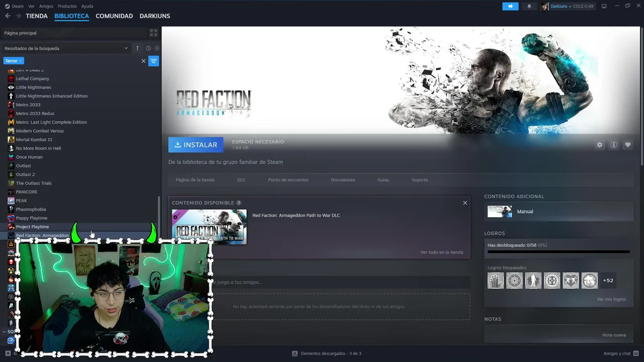Screen dimensions: 644x362
Task: Clear the search with the X icon
Action: point(143,61)
